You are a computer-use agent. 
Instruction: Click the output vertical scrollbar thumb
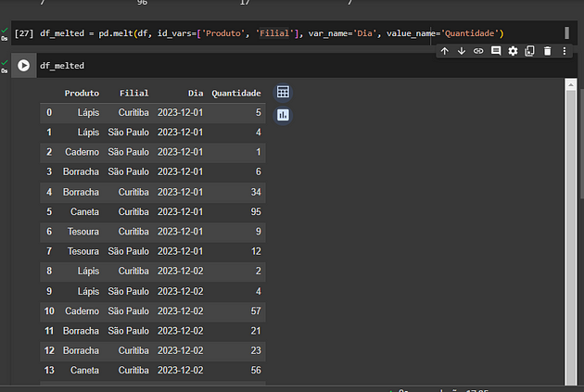click(x=571, y=238)
